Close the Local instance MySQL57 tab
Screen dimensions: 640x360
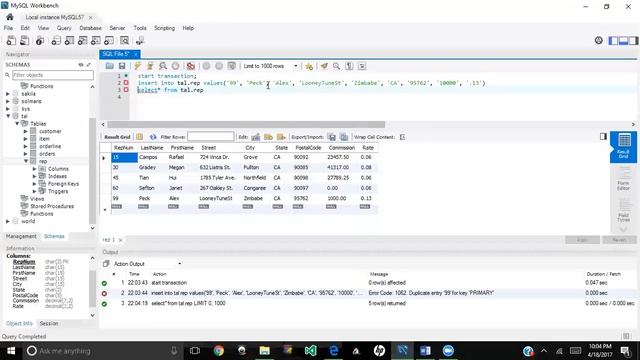pos(91,17)
